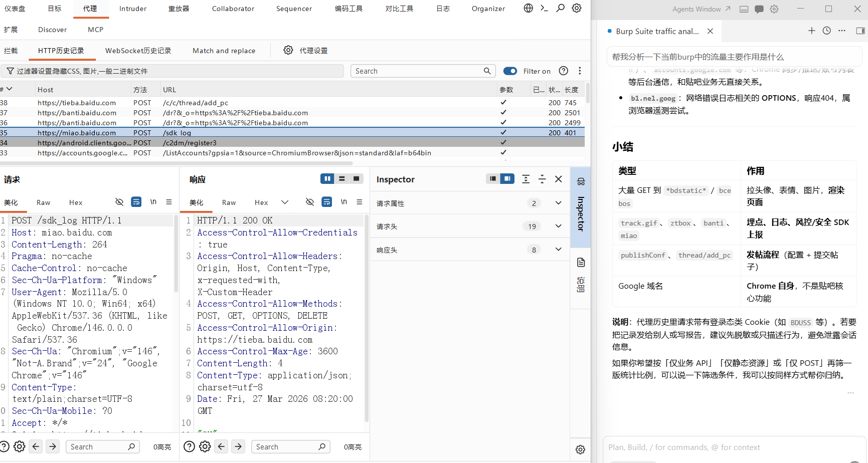Open the Burp global search magnifier
868x463 pixels.
point(561,8)
